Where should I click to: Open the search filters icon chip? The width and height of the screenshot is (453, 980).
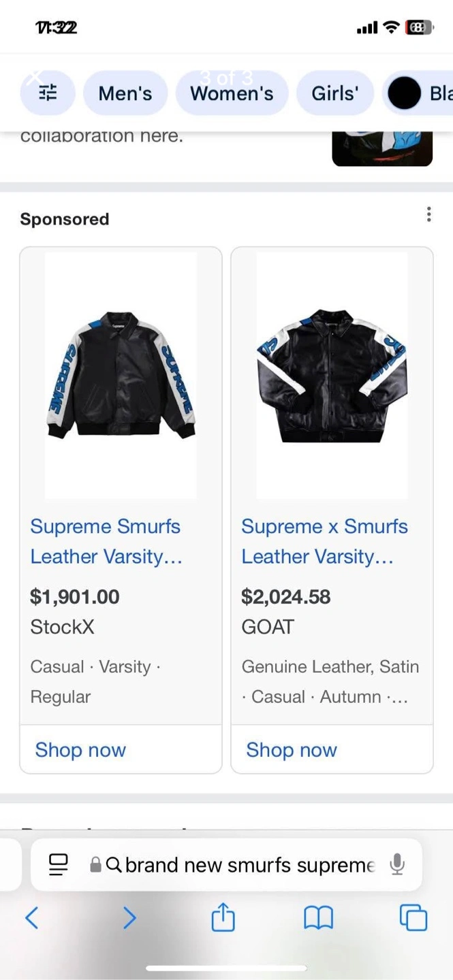[48, 93]
